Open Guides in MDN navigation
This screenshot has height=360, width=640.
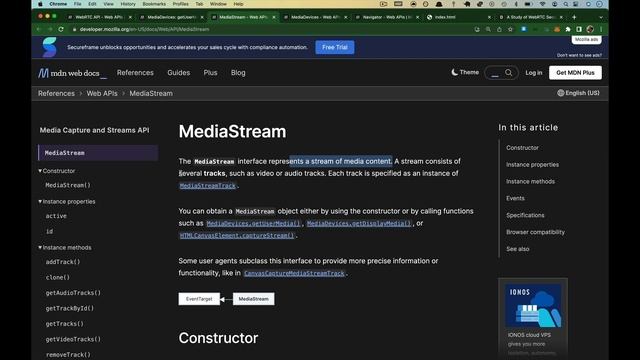[x=179, y=73]
